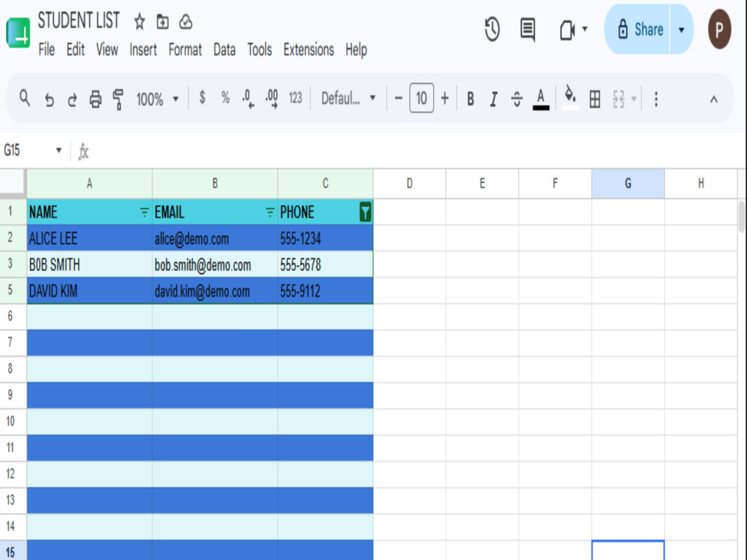Open the Google Sheets home icon
Image resolution: width=747 pixels, height=560 pixels.
[18, 32]
